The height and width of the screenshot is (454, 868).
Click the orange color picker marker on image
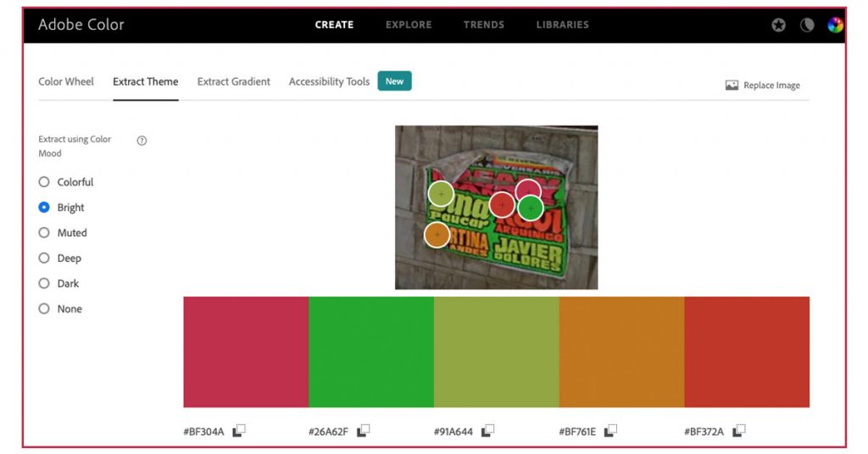click(x=437, y=235)
